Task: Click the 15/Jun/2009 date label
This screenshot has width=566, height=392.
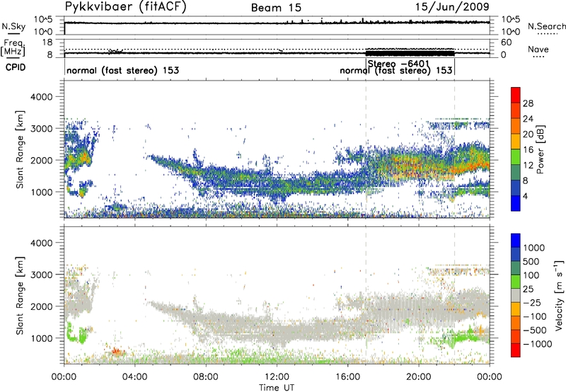Action: pos(452,7)
